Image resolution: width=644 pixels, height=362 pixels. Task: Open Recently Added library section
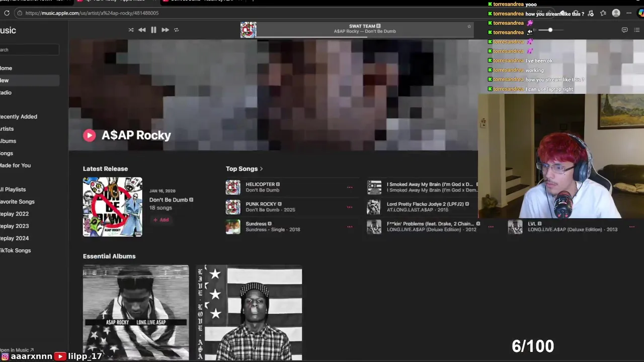click(x=19, y=117)
